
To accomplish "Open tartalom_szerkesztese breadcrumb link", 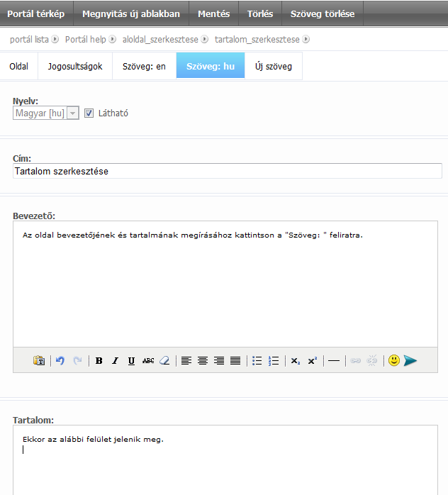I will (x=257, y=40).
